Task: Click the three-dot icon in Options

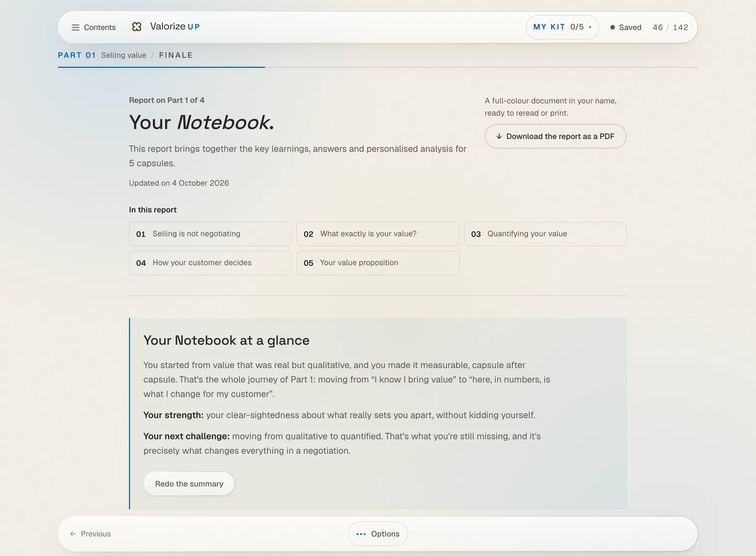Action: point(361,534)
